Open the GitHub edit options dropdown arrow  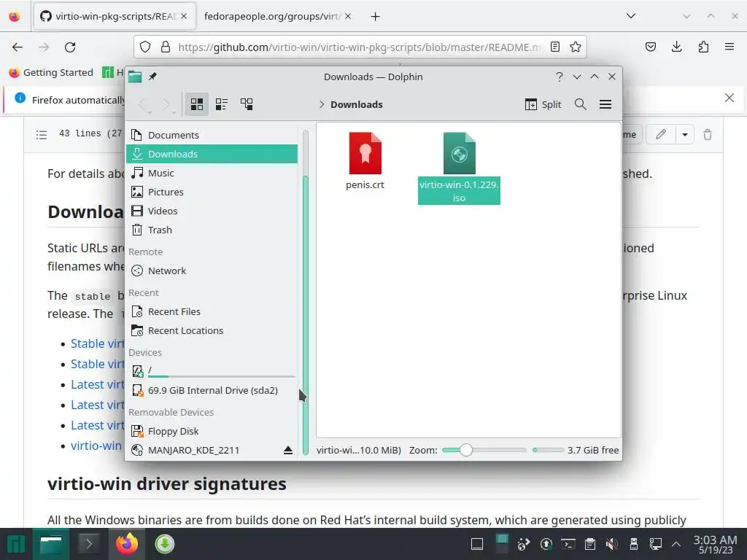click(684, 135)
